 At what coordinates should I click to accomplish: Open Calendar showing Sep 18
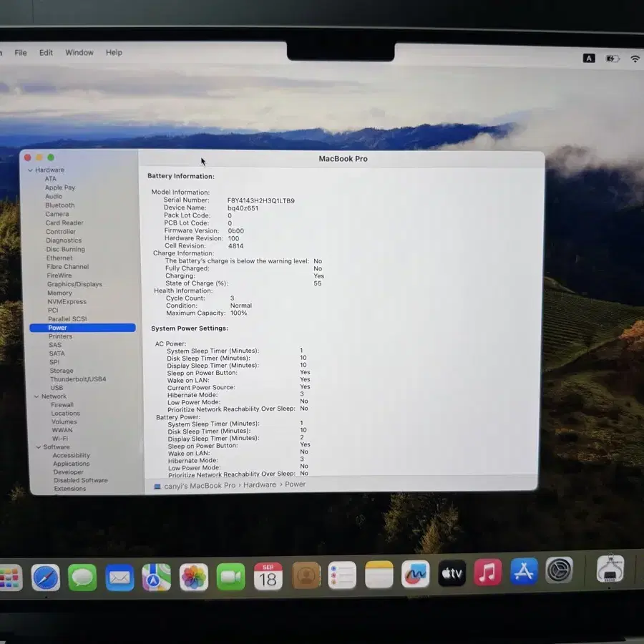click(x=268, y=576)
